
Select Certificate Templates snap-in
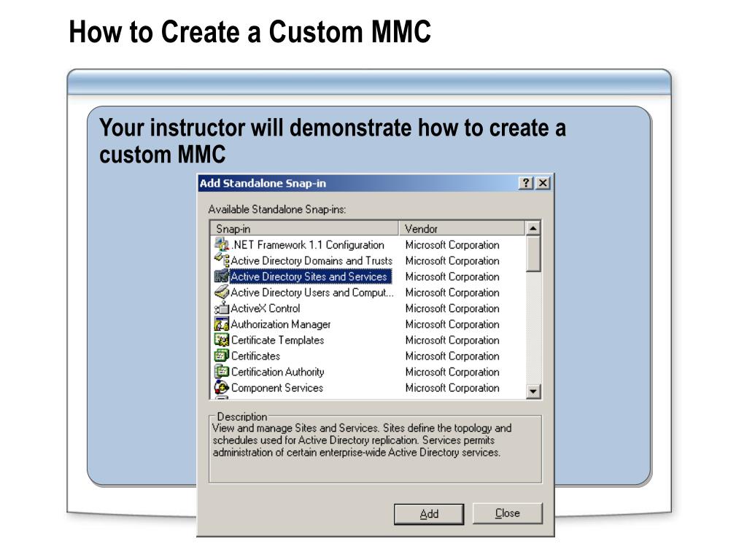point(277,340)
